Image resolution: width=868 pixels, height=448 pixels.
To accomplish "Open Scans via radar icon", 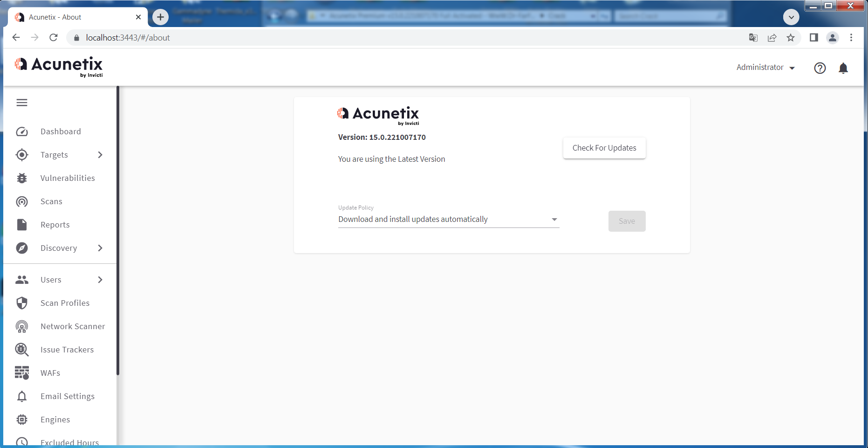I will 22,201.
